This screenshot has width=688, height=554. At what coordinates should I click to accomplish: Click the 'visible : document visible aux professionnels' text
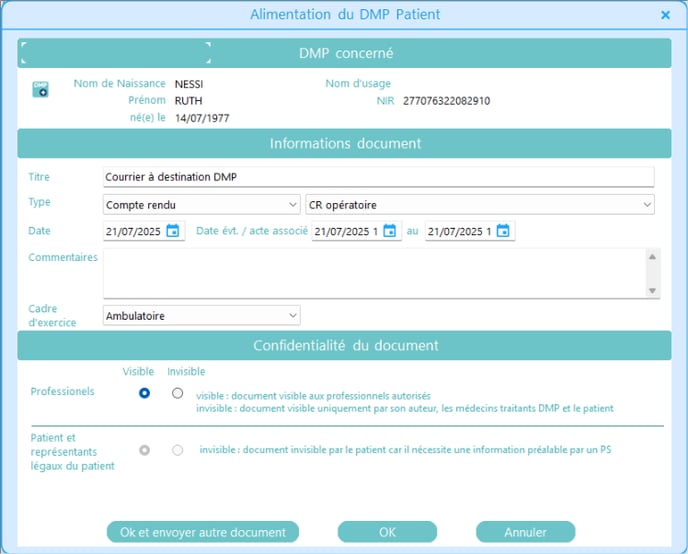313,396
